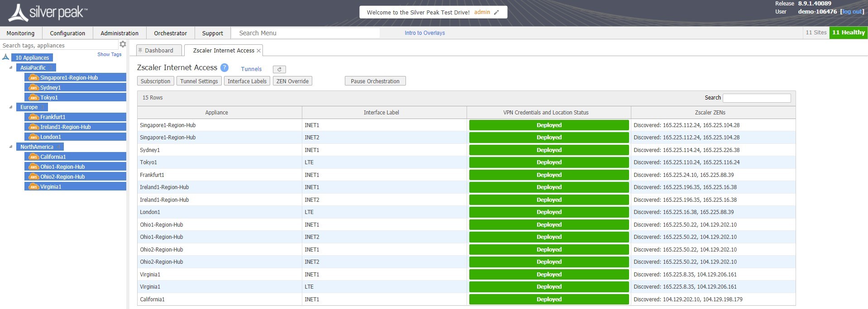Focus the Search Menu field
The width and height of the screenshot is (868, 309).
click(305, 33)
